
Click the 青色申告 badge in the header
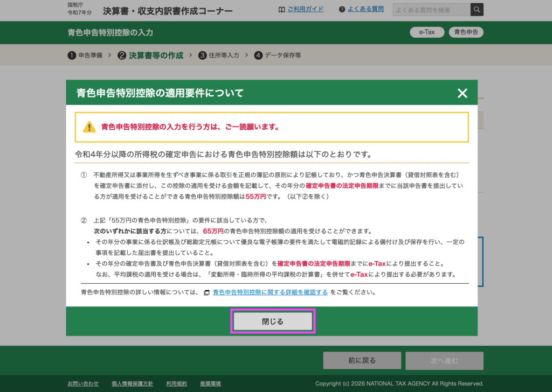(x=466, y=32)
